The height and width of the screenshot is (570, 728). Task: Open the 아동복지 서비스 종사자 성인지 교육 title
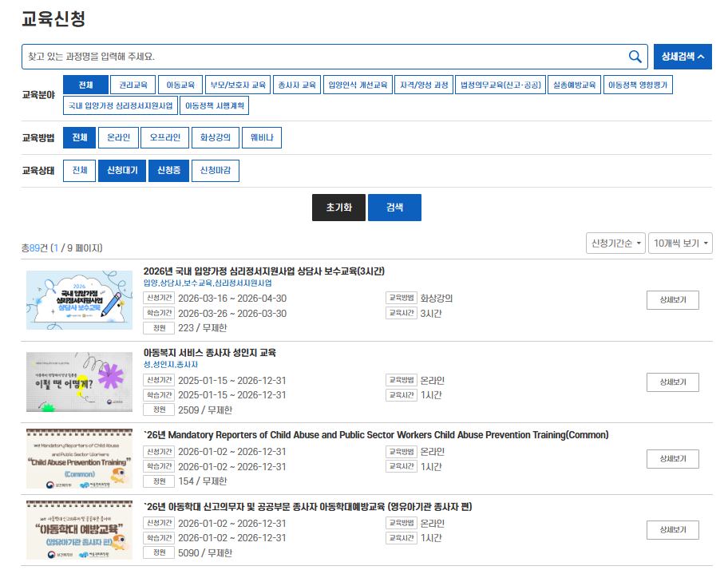pyautogui.click(x=209, y=353)
